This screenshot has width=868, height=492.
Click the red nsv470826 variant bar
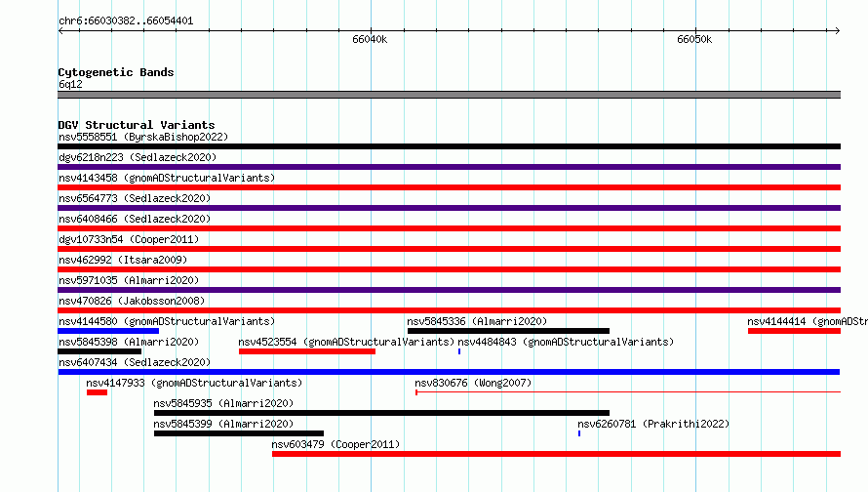pos(449,310)
